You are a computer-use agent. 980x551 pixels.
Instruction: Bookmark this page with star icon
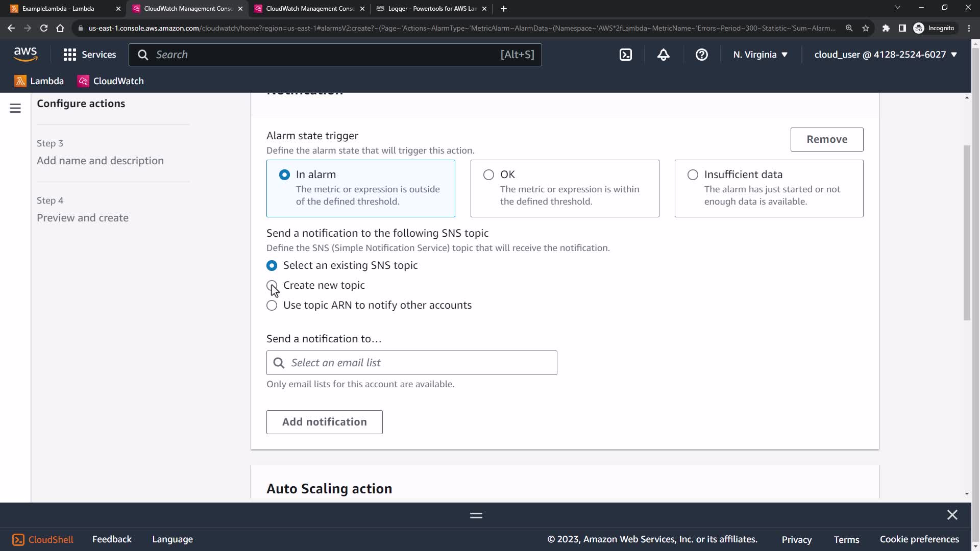(866, 28)
